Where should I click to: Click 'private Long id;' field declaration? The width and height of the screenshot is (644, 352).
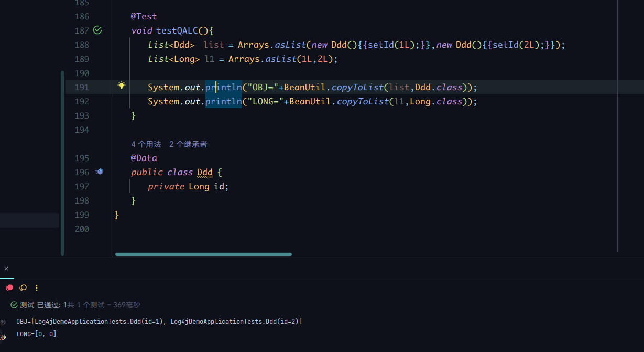[189, 186]
